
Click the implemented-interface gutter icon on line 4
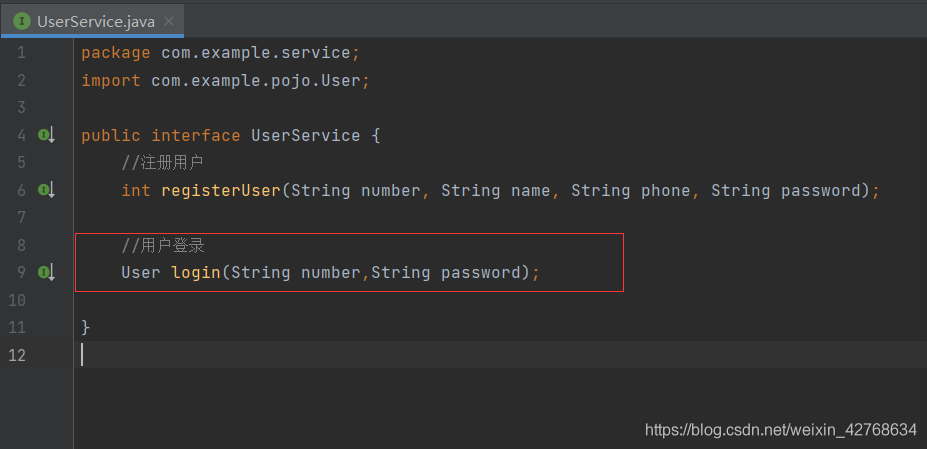click(46, 134)
